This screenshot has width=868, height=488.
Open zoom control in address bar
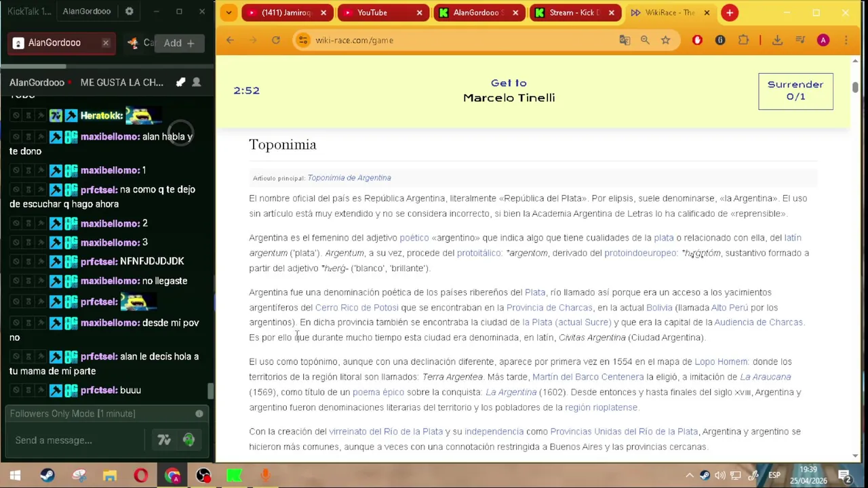pos(645,40)
